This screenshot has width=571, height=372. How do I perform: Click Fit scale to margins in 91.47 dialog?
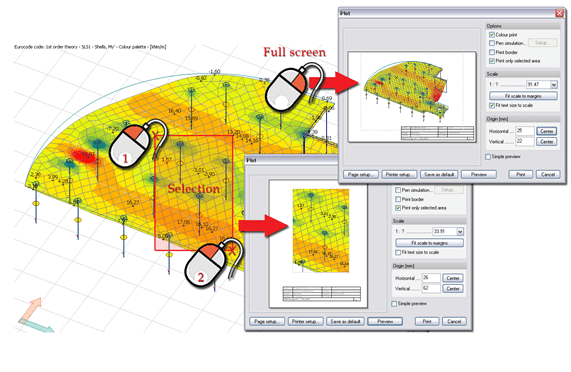pyautogui.click(x=523, y=96)
